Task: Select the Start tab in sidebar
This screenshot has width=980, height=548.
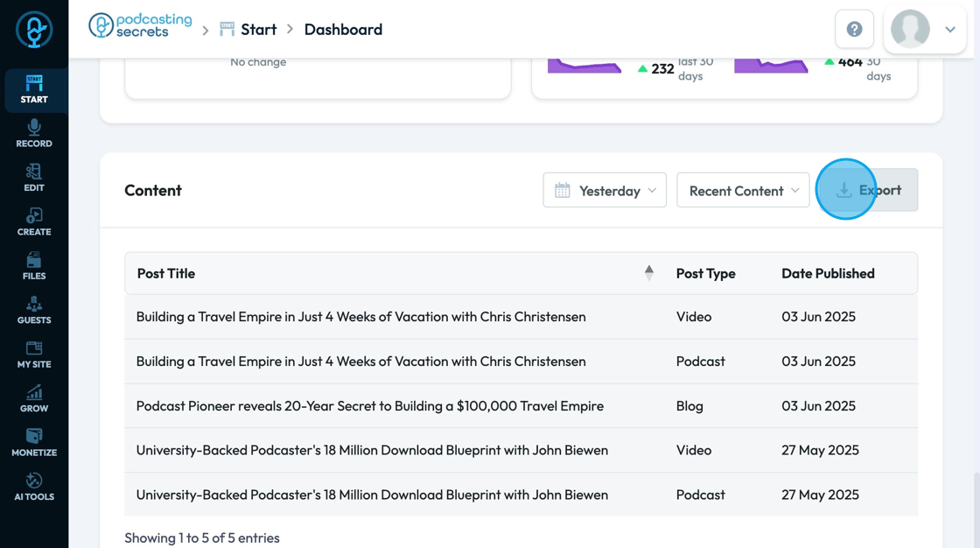Action: pyautogui.click(x=34, y=90)
